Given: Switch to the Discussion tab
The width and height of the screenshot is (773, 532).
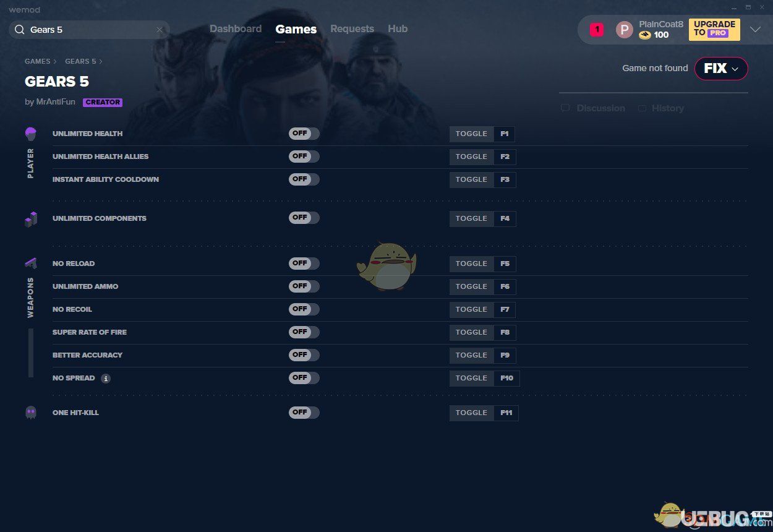Looking at the screenshot, I should [x=600, y=108].
